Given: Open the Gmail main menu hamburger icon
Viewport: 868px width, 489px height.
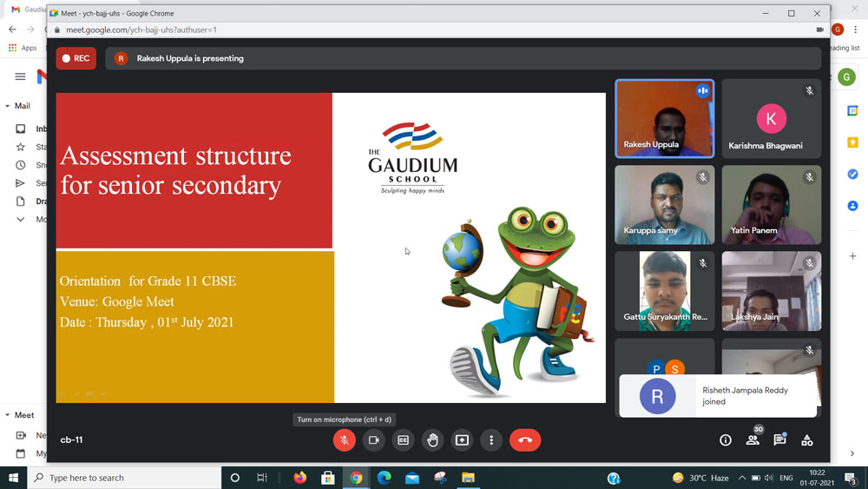Looking at the screenshot, I should click(x=20, y=76).
